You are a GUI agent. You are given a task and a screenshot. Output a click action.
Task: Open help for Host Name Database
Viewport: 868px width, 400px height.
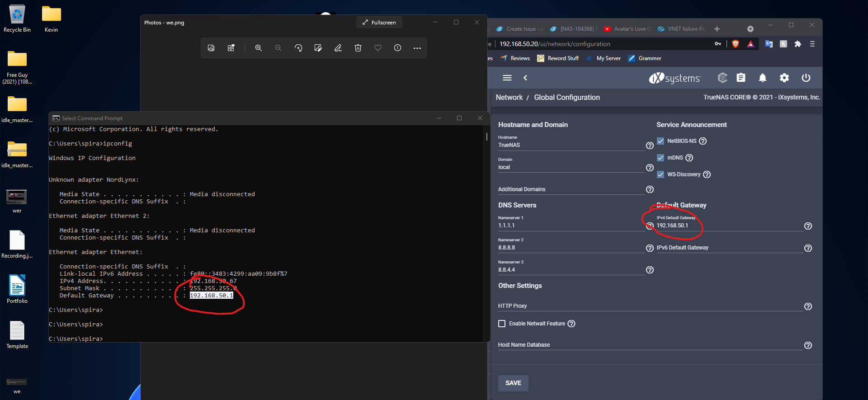pyautogui.click(x=808, y=345)
